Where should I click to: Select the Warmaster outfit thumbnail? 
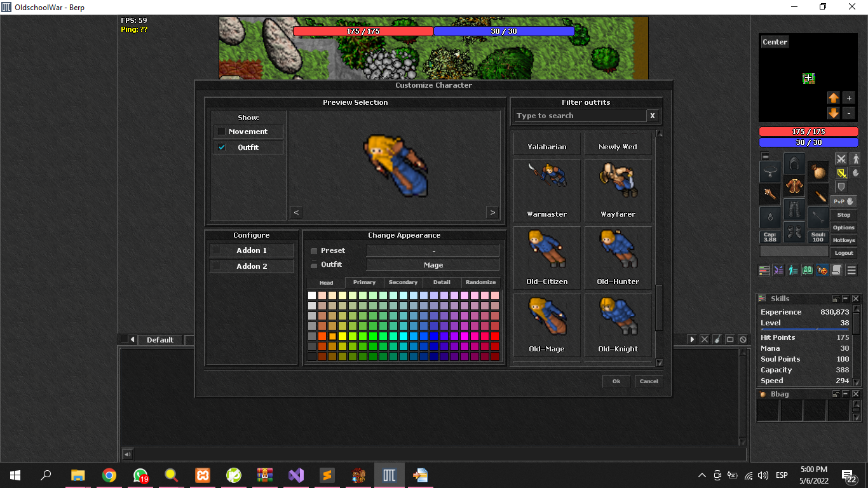(546, 189)
